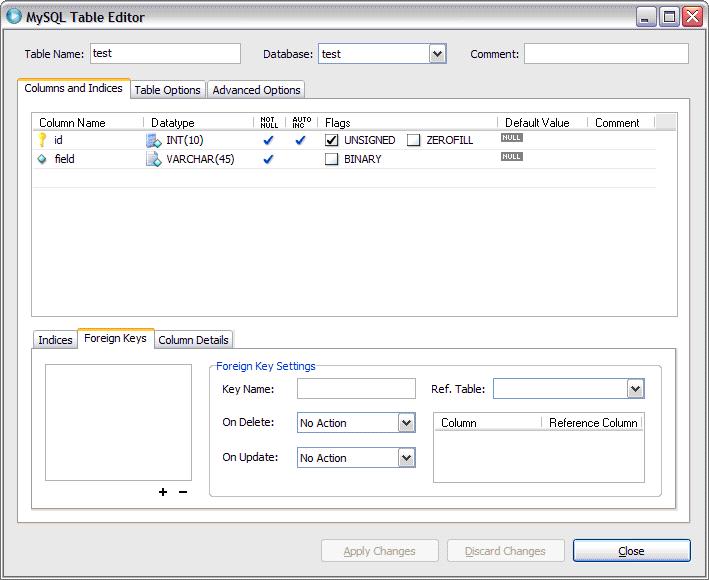Check the ZEROFILL flag checkbox
Image resolution: width=709 pixels, height=580 pixels.
tap(413, 140)
